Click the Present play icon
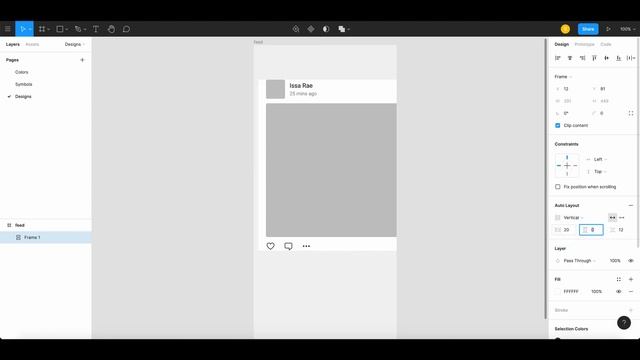The width and height of the screenshot is (640, 360). tap(608, 29)
